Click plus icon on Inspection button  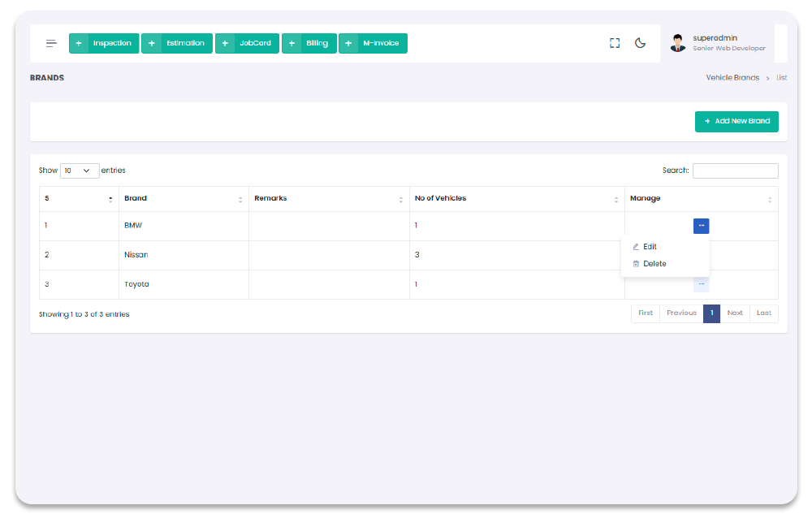[79, 44]
